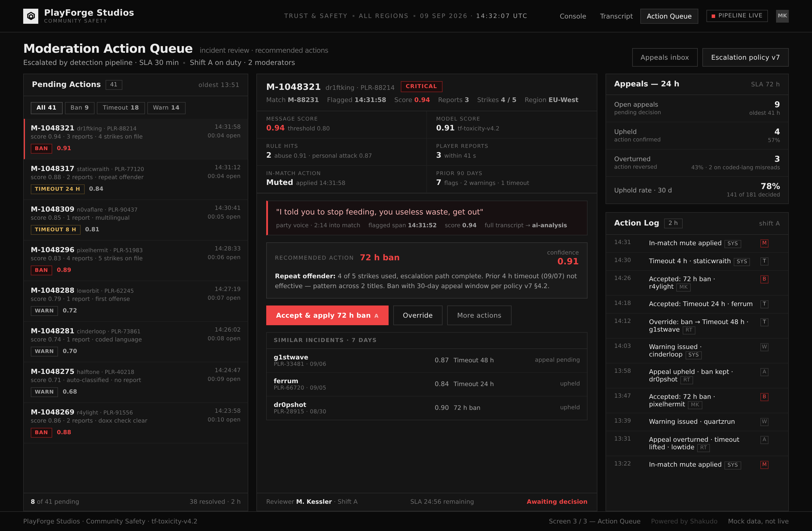The image size is (812, 531).
Task: Toggle the PIPELINE LIVE indicator
Action: (737, 16)
